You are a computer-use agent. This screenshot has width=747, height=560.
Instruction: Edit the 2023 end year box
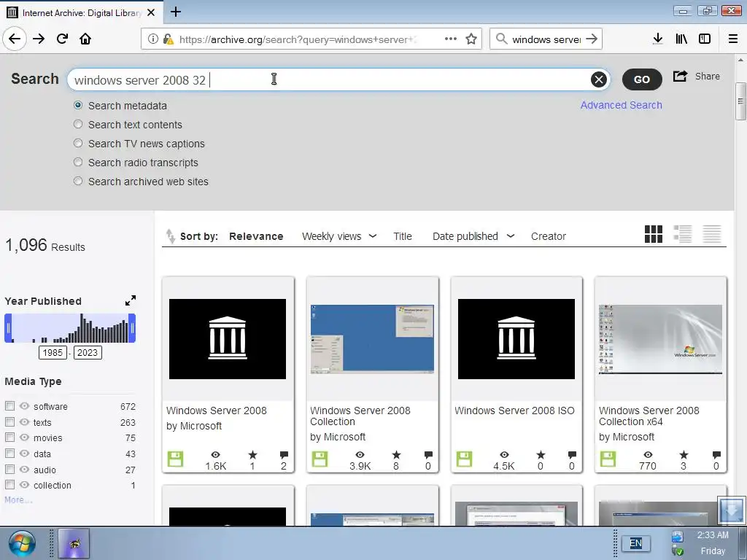point(88,352)
